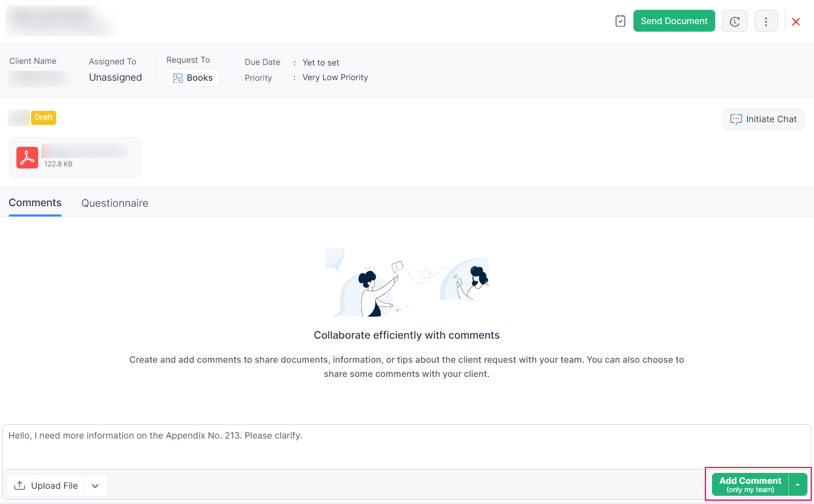Close the request panel with red X
The image size is (814, 504).
click(x=795, y=21)
